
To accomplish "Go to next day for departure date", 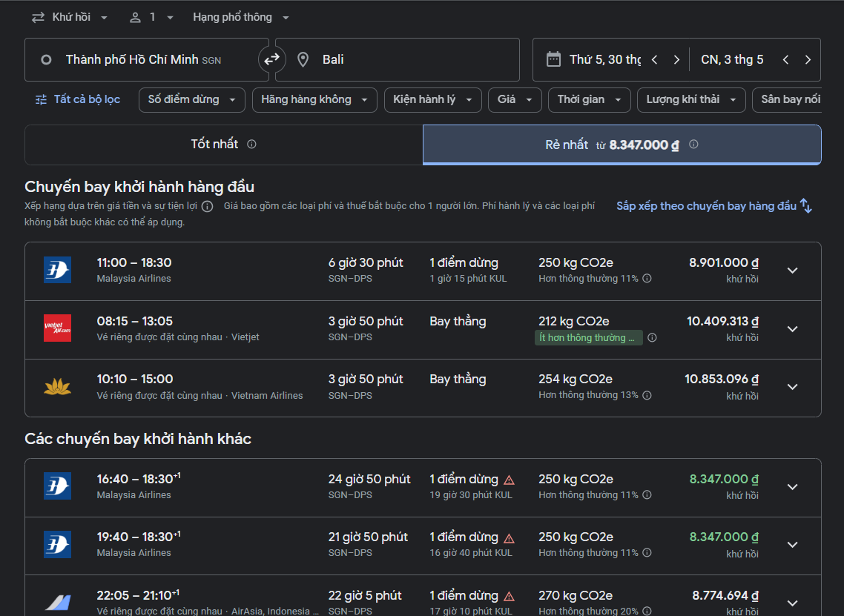I will click(x=676, y=60).
